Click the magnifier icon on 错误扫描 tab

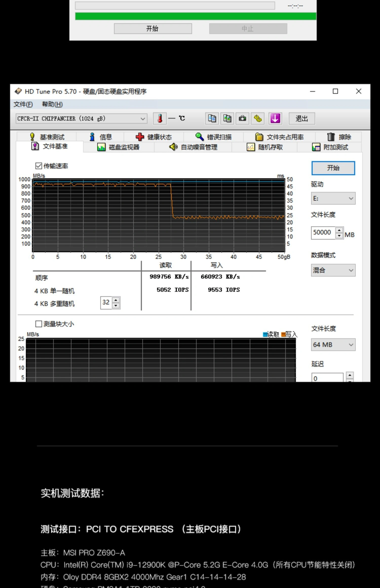tap(200, 137)
